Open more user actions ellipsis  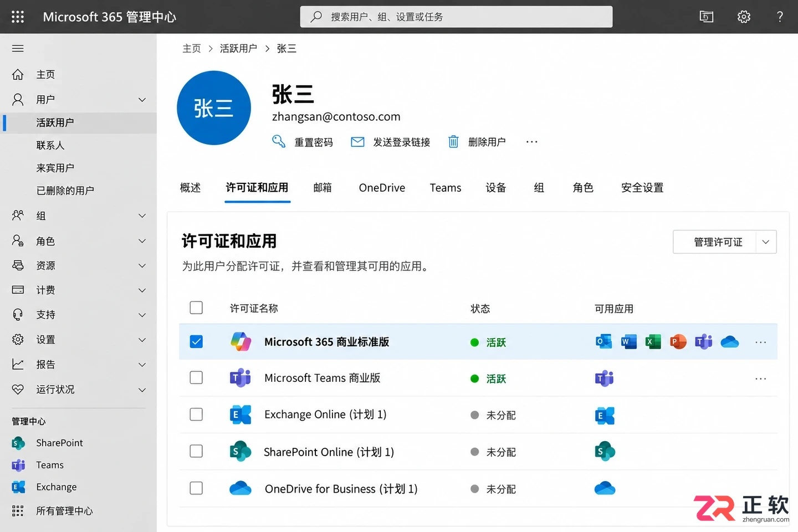click(532, 142)
